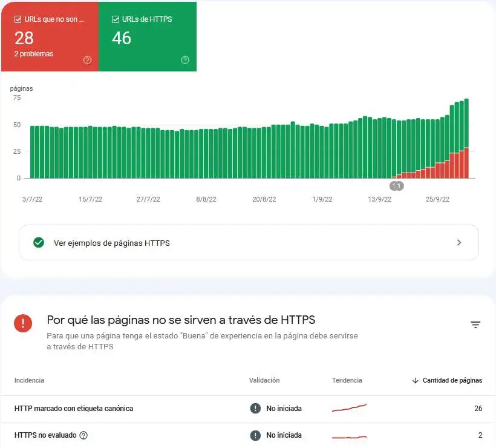Click the tallest green bar at chart end
Image resolution: width=496 pixels, height=448 pixels.
(x=466, y=123)
